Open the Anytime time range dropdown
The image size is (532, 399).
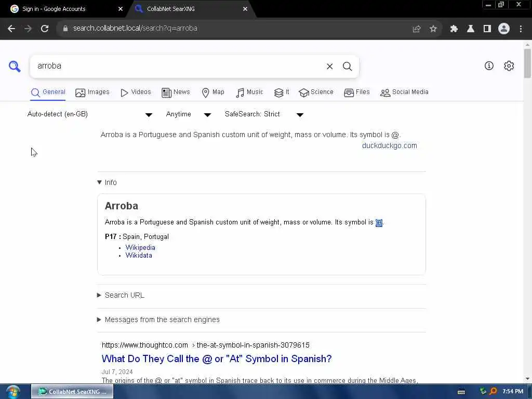[188, 114]
